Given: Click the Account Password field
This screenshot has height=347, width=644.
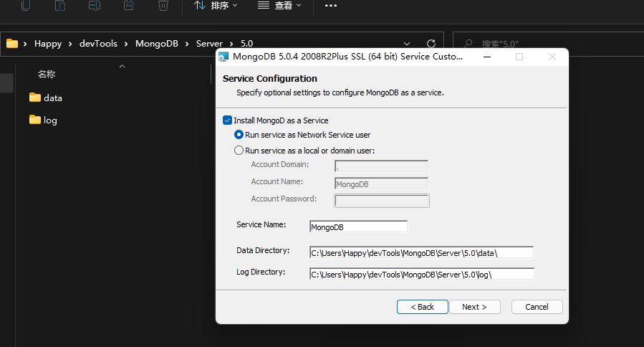Looking at the screenshot, I should [x=382, y=201].
